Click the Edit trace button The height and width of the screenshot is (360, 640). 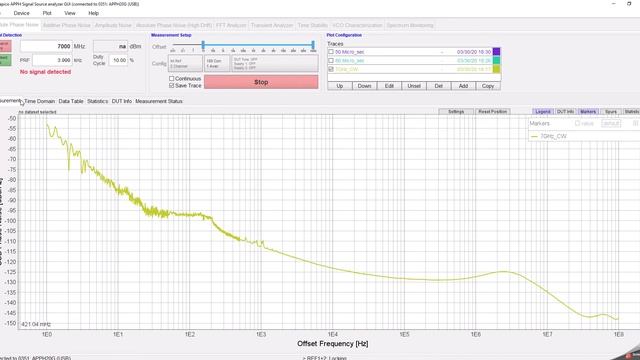tap(389, 86)
